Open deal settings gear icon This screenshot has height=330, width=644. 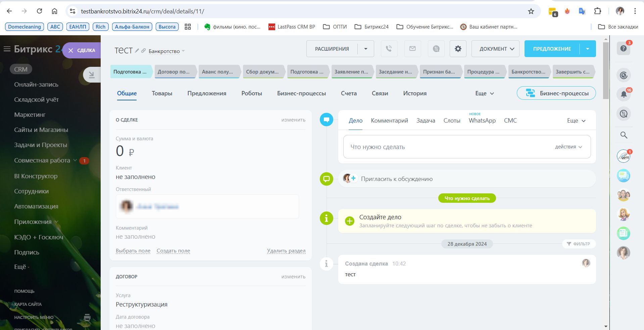[x=458, y=49]
